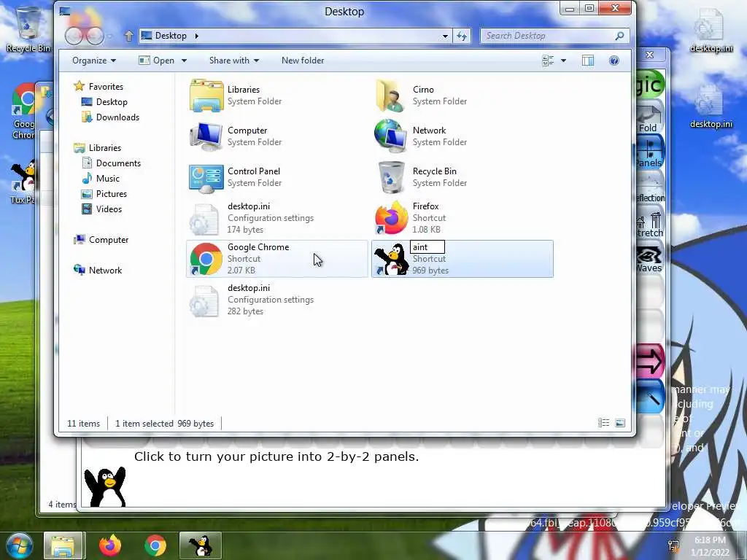Open the view options dropdown arrow
The height and width of the screenshot is (560, 747).
point(564,61)
